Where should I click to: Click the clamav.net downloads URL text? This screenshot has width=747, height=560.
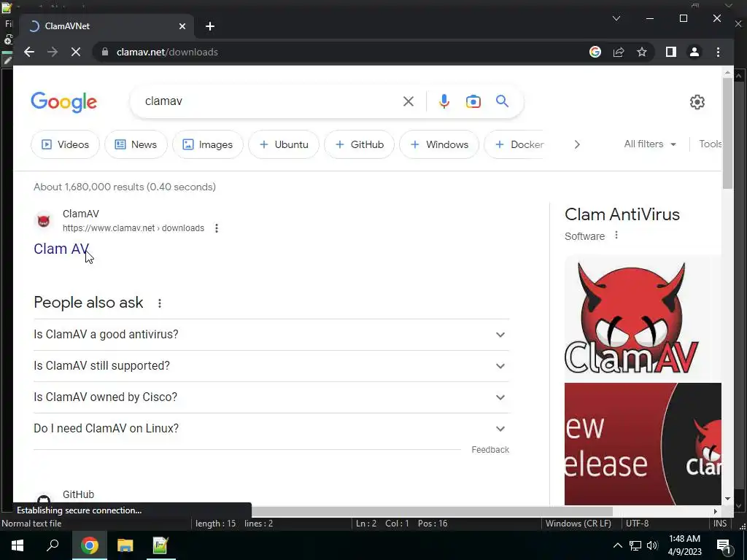click(x=133, y=228)
